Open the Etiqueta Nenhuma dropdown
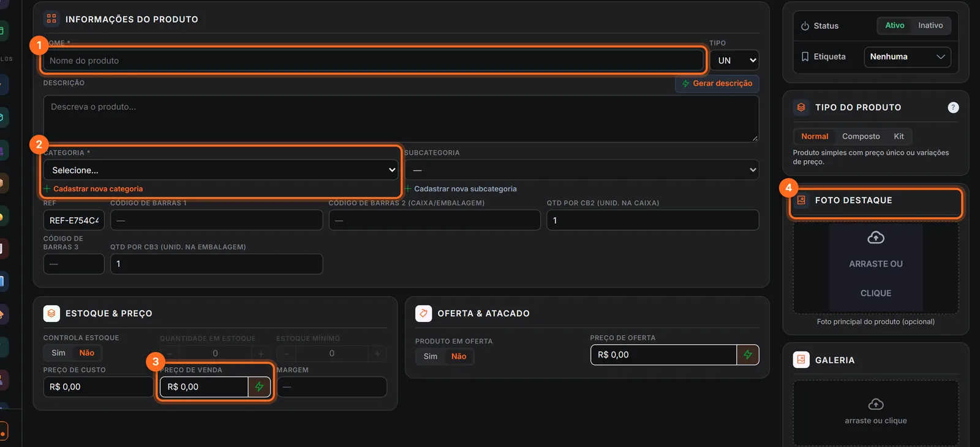Image resolution: width=980 pixels, height=447 pixels. (907, 56)
